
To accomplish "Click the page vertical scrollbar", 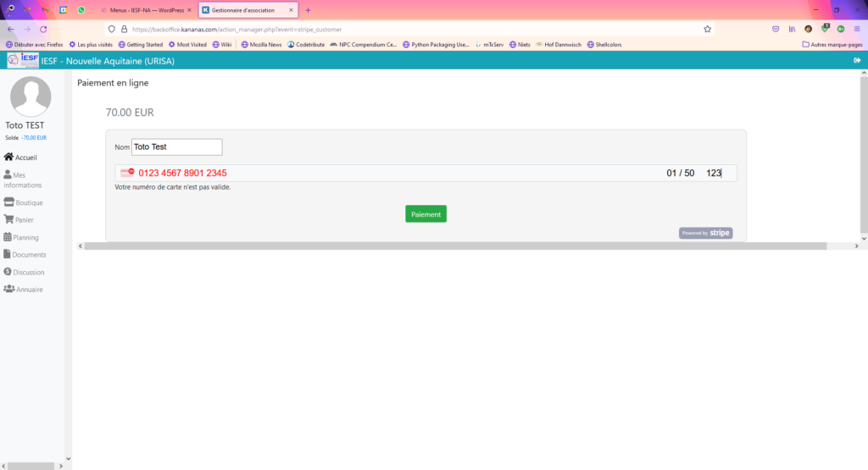I will 864,155.
